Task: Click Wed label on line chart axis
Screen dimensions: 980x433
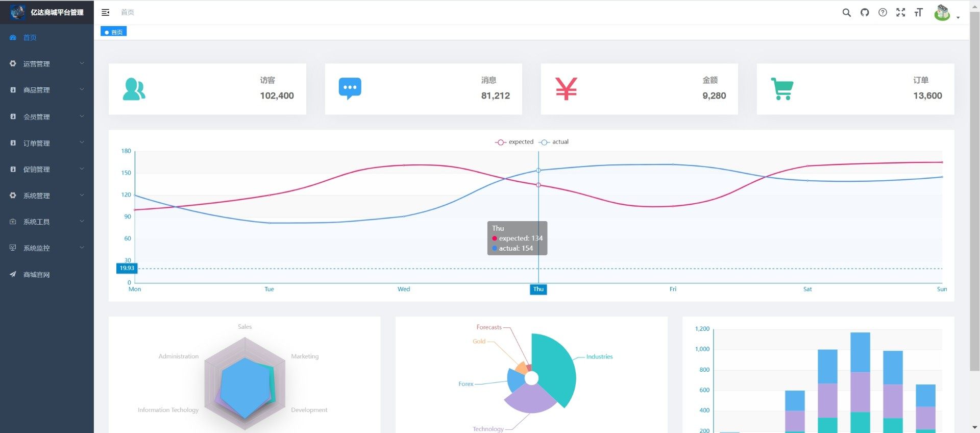Action: coord(404,289)
